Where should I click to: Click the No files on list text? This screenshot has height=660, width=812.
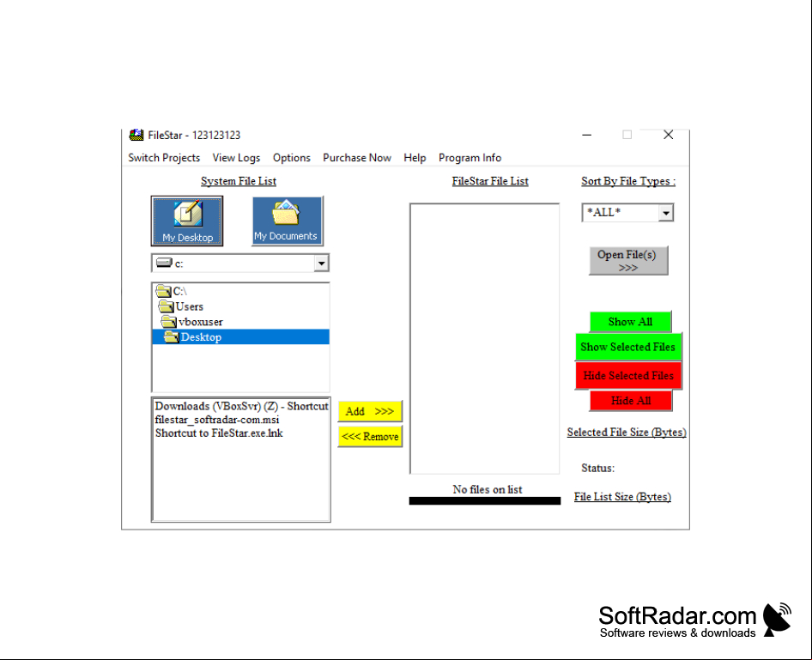coord(488,489)
